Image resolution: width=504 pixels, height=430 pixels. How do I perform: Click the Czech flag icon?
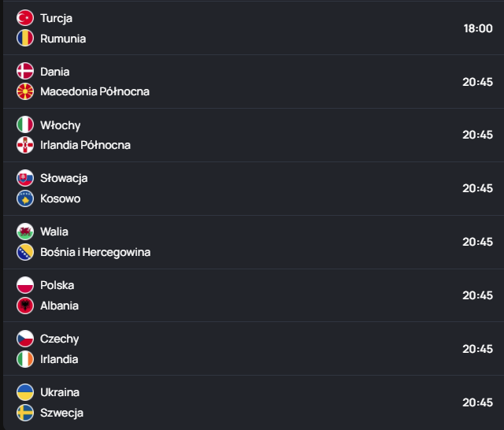click(25, 339)
